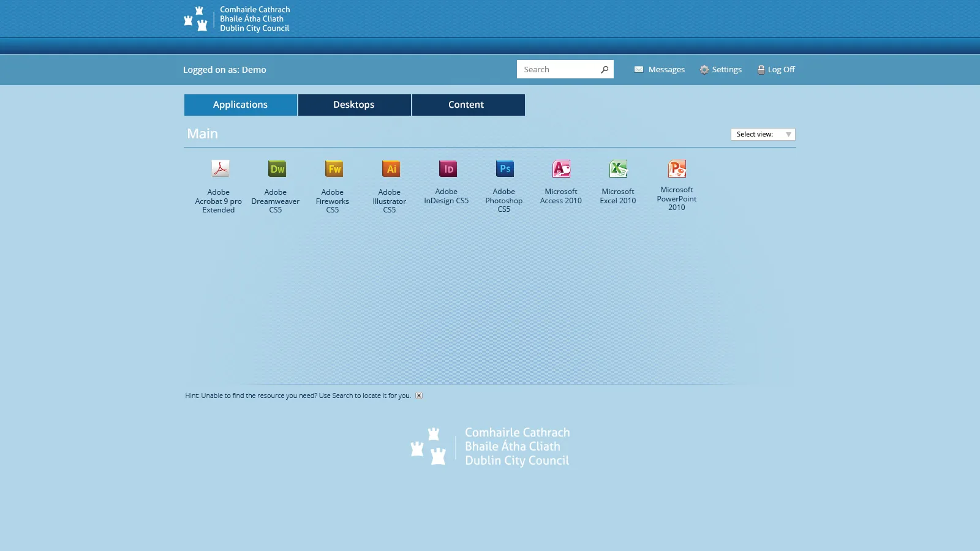Switch to the Applications tab
Screen dimensions: 980x551
point(241,105)
